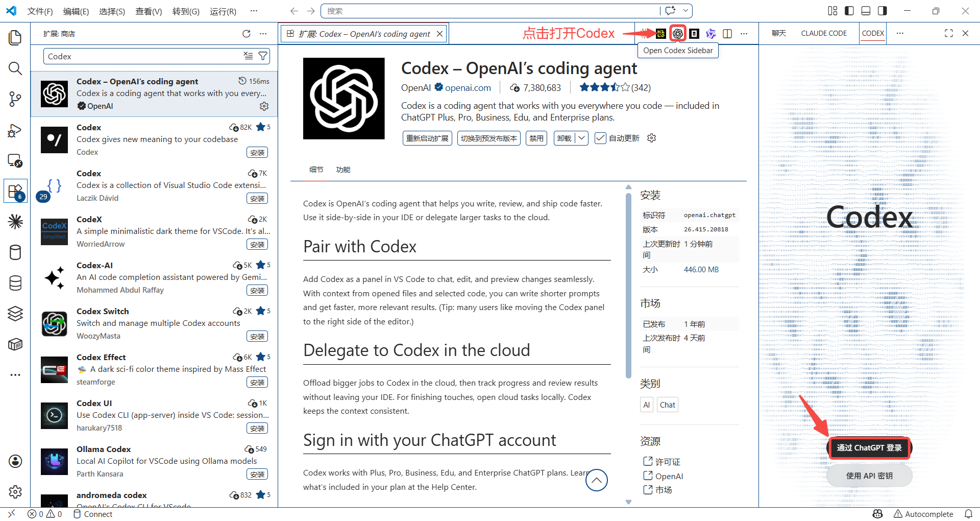Open Remote Explorer in activity bar
980x521 pixels.
(15, 160)
